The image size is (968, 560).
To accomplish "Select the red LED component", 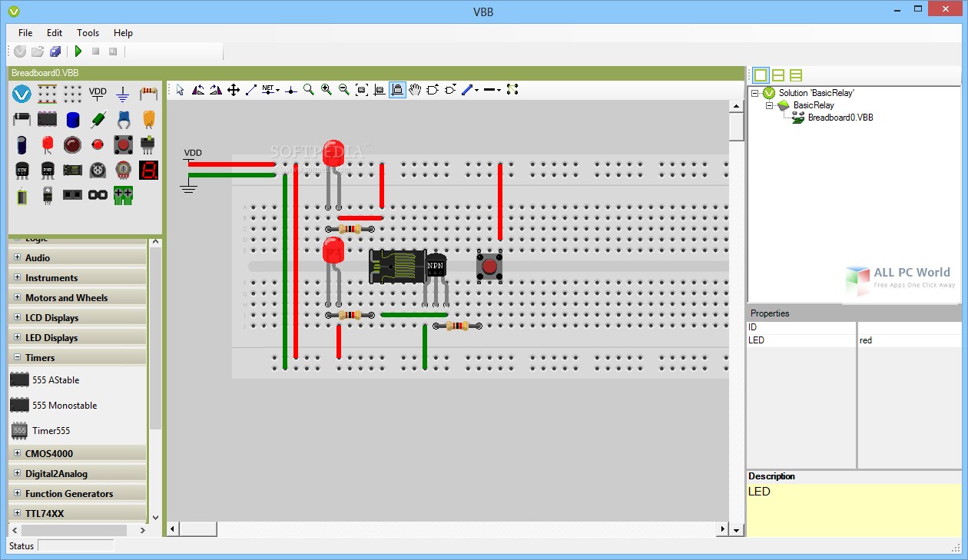I will point(48,145).
